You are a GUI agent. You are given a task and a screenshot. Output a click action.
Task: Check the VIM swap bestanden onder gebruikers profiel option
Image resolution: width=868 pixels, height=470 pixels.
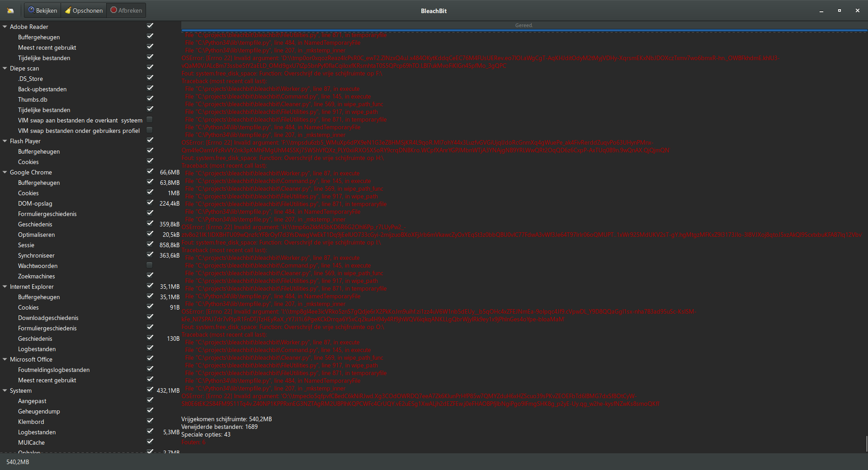click(150, 130)
